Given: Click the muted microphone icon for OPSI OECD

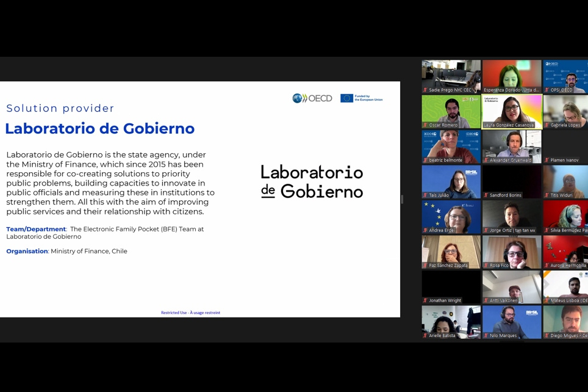Looking at the screenshot, I should (x=547, y=90).
